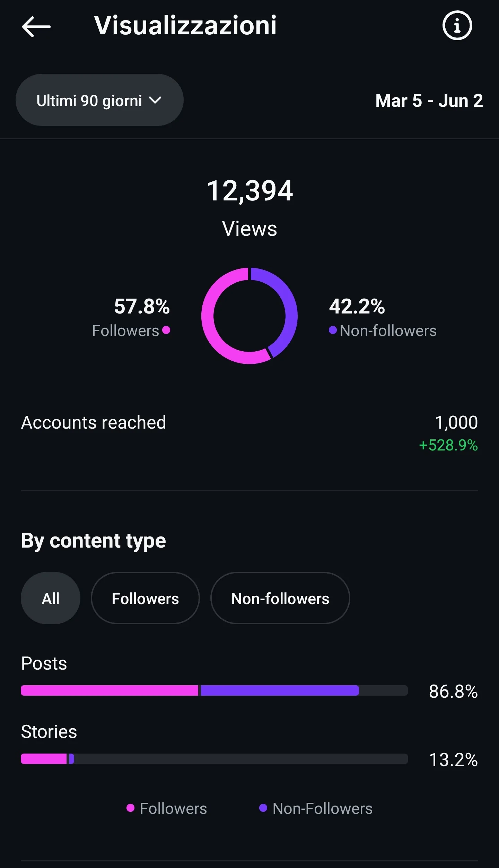Tap the pink Followers dot beside the donut chart
Image resolution: width=499 pixels, height=868 pixels.
tap(166, 330)
